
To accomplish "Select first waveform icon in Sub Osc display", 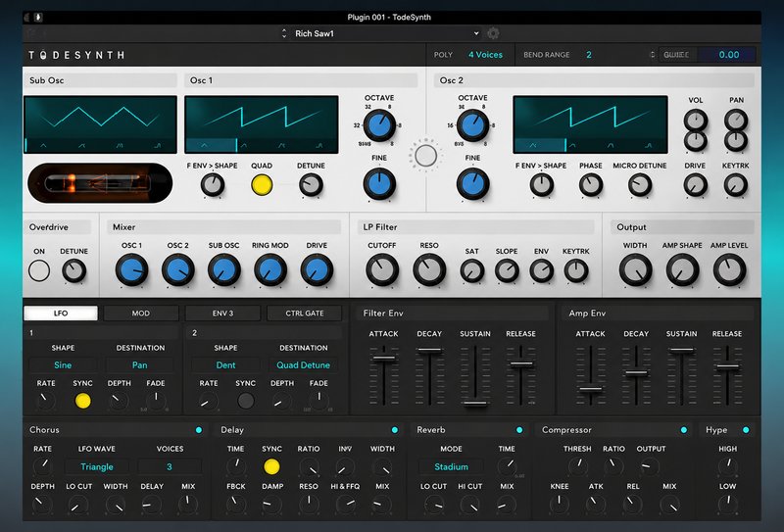I will click(x=43, y=146).
